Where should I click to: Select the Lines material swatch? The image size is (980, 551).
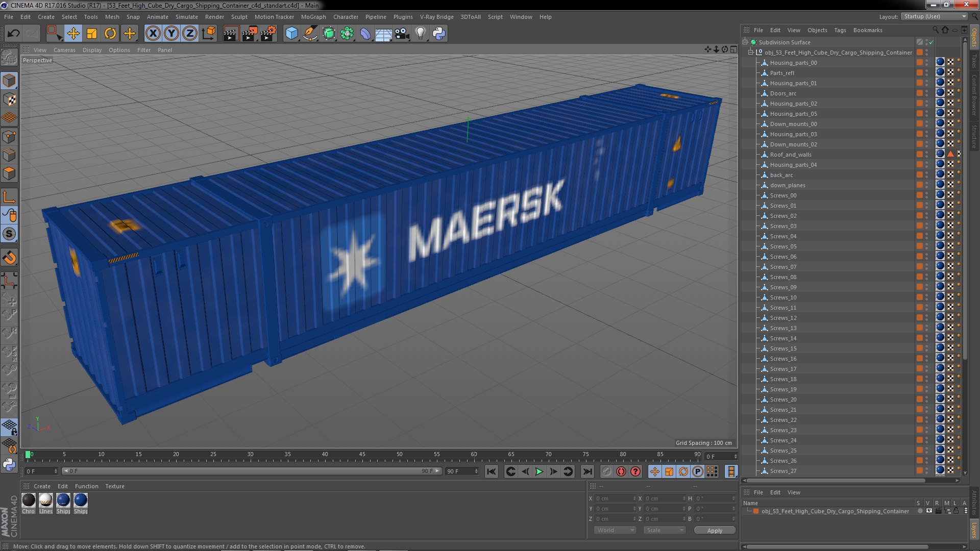point(46,504)
